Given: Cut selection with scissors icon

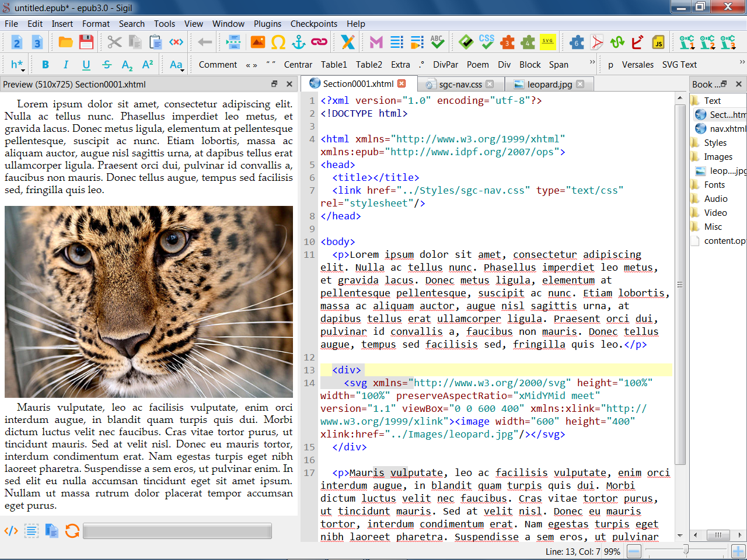Looking at the screenshot, I should [x=114, y=42].
